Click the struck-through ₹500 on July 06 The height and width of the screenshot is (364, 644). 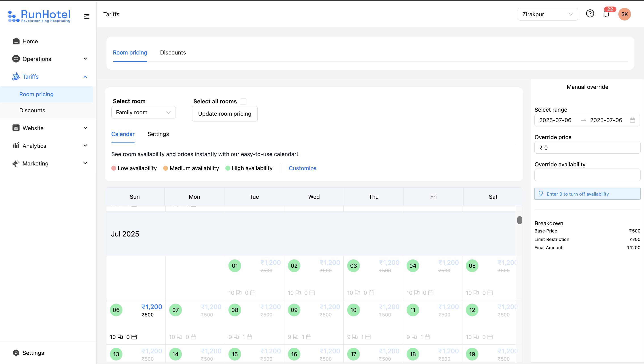click(147, 315)
